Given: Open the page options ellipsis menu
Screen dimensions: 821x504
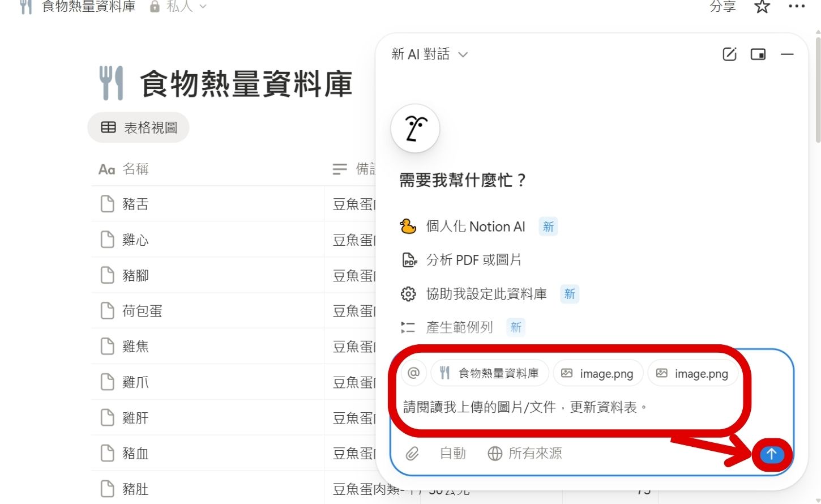Looking at the screenshot, I should click(796, 7).
